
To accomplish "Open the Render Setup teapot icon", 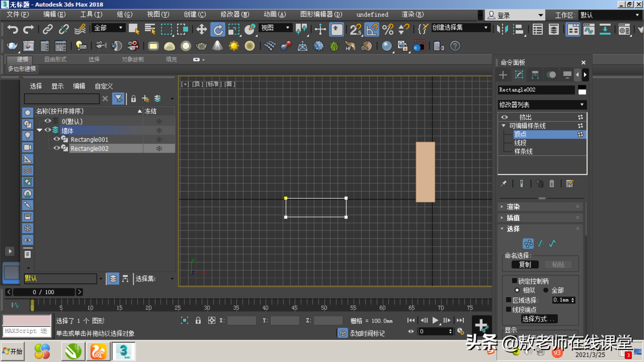I will point(12,46).
